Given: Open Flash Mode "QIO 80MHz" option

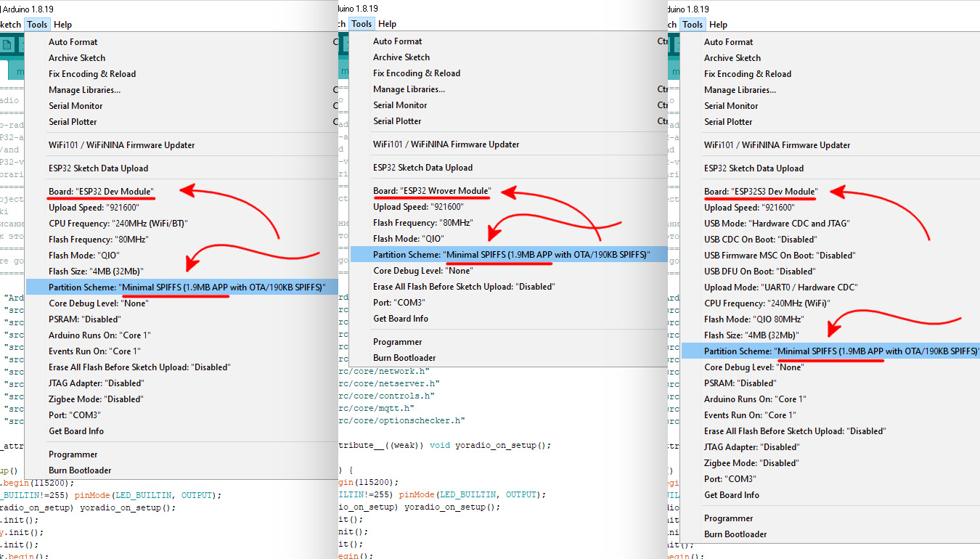Looking at the screenshot, I should (x=753, y=319).
